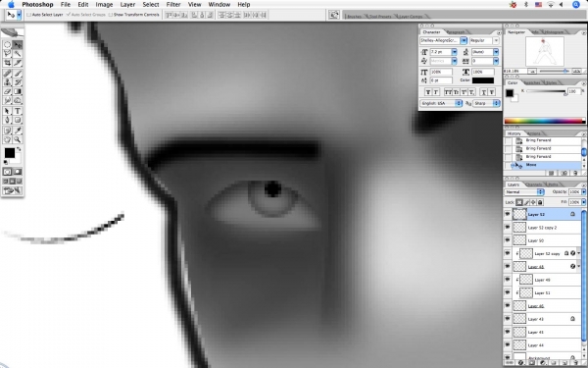Click the Layers panel scrollbar

584,276
